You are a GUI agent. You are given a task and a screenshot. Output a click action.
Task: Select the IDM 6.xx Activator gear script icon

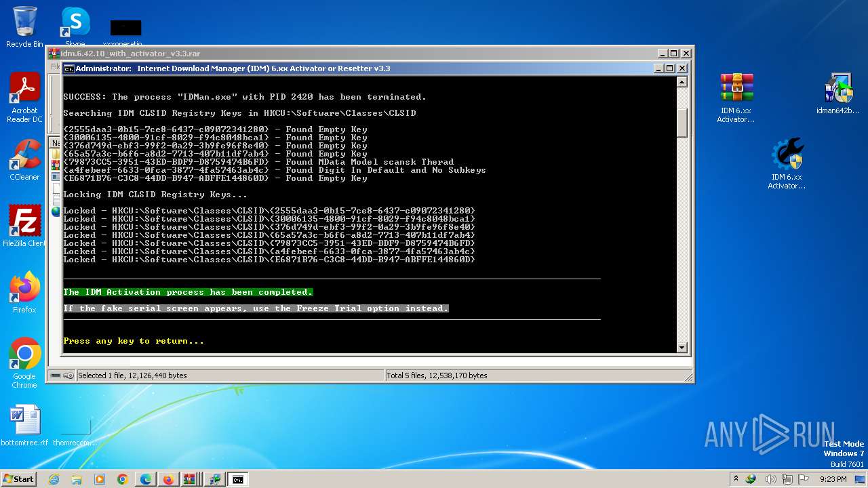[x=787, y=164]
